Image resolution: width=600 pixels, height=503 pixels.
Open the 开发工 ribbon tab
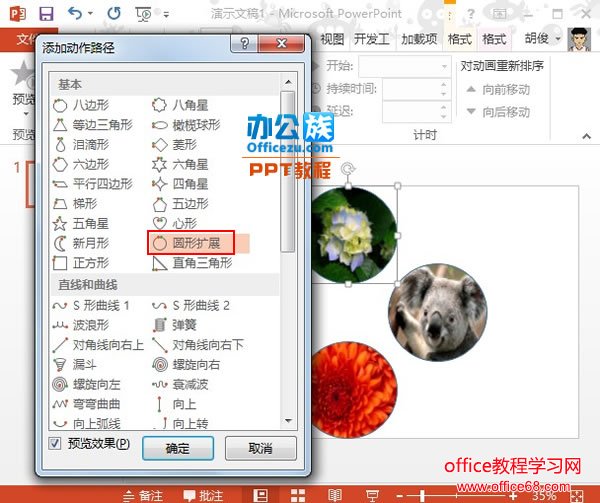(x=371, y=39)
